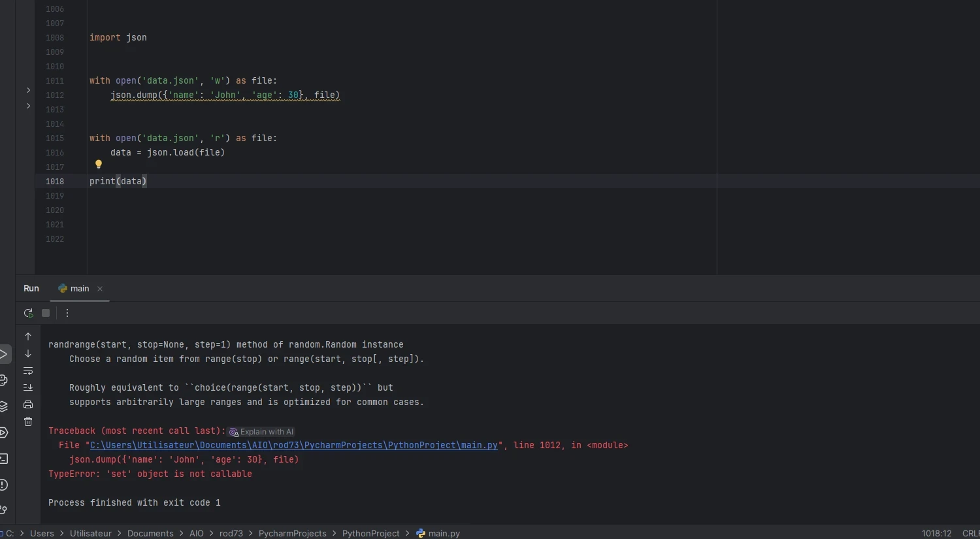Clear all console output with trash icon
Screen dimensions: 980x539
coord(28,422)
